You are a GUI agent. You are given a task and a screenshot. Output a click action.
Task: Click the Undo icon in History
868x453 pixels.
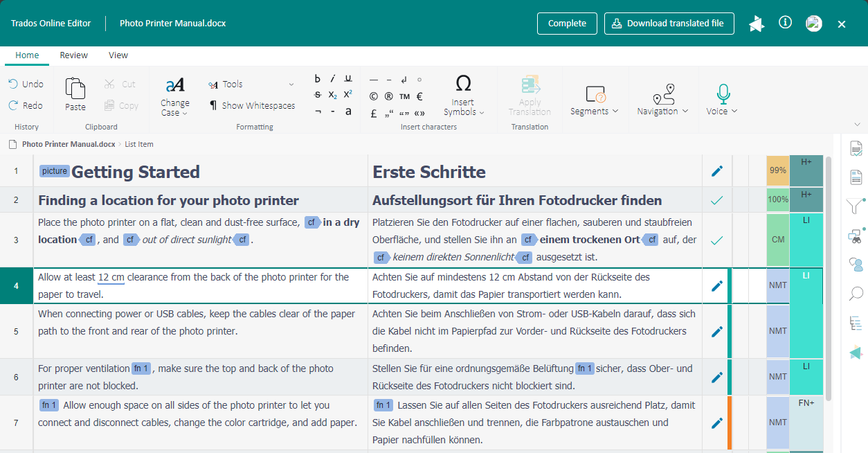(13, 84)
